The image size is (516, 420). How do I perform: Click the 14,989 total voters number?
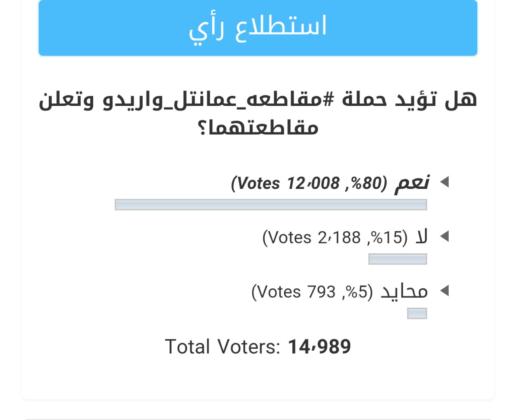pos(319,347)
